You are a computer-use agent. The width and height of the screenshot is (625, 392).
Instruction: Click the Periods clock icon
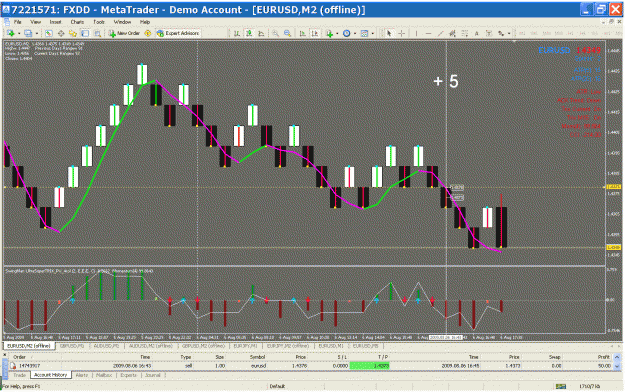[x=347, y=33]
